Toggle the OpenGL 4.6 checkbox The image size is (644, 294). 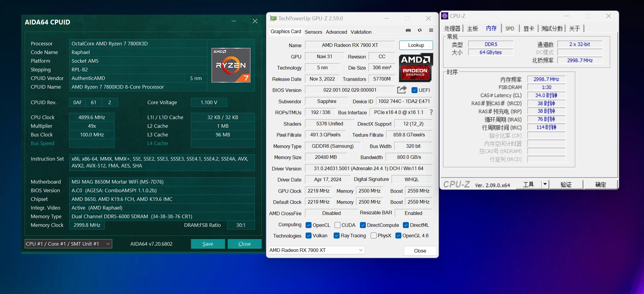point(398,235)
